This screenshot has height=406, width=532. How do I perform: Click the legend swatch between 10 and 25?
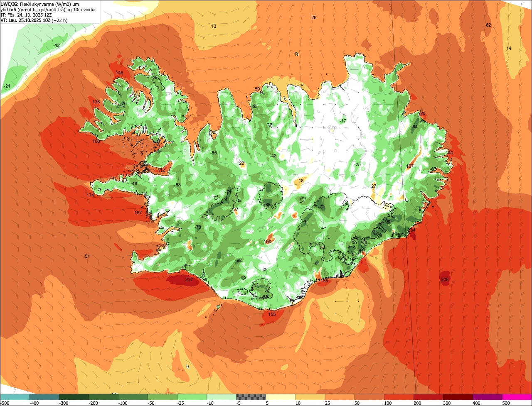pos(310,397)
